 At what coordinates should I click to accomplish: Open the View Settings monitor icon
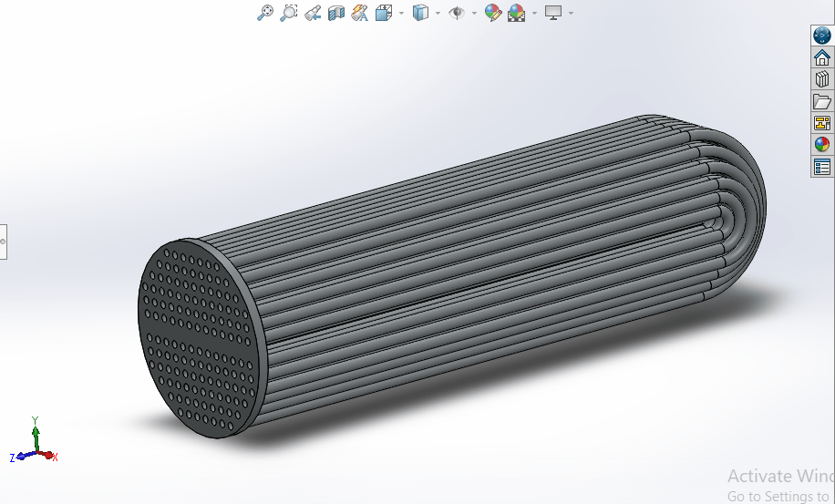tap(553, 13)
